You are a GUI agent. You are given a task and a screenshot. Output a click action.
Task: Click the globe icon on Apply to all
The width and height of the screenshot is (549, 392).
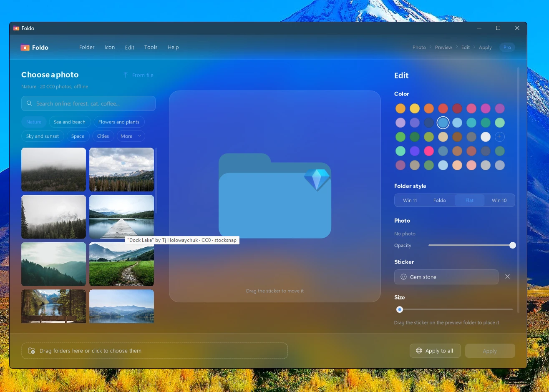[419, 351]
